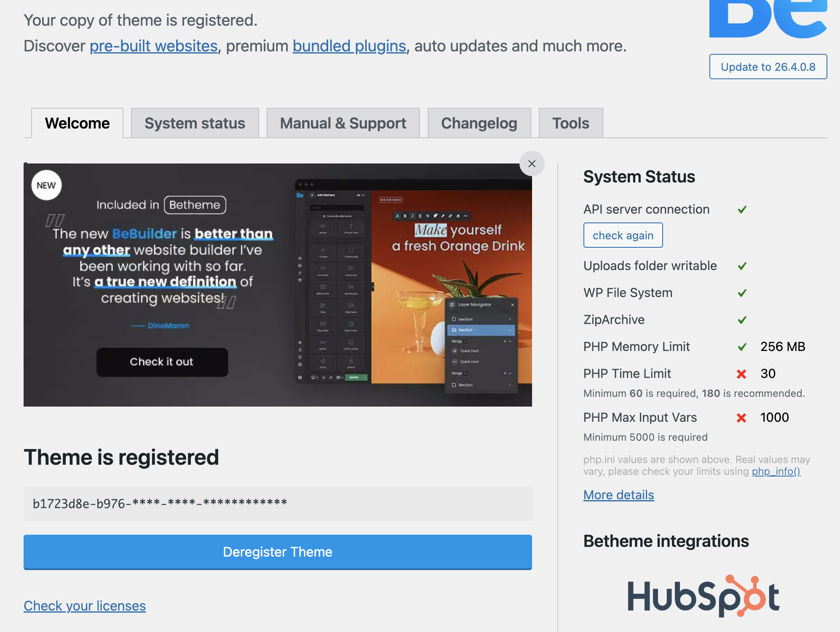Image resolution: width=840 pixels, height=632 pixels.
Task: Click the Deregister Theme button
Action: [x=278, y=552]
